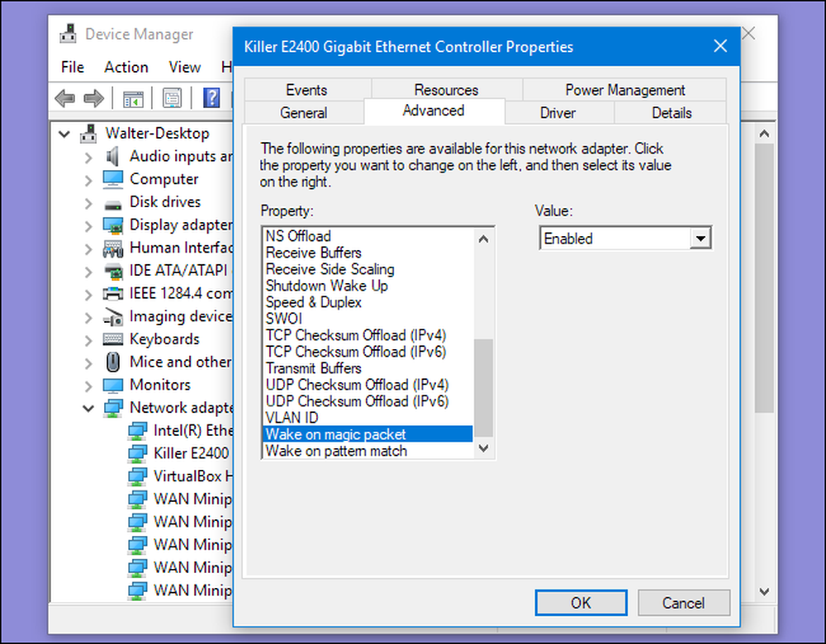Select the VirtualBox network adapter icon

(x=137, y=476)
